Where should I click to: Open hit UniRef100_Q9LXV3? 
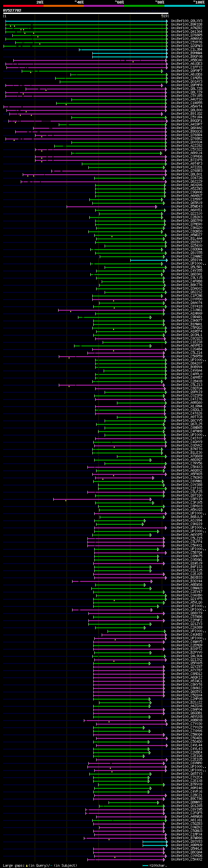click(187, 21)
